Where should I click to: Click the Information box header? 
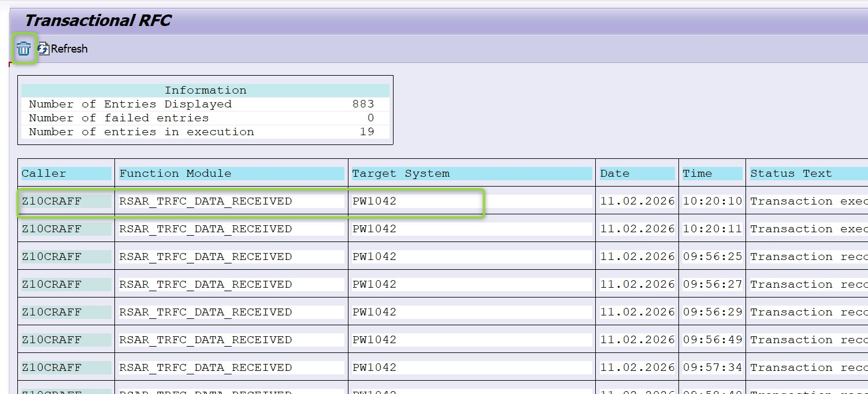[x=205, y=90]
